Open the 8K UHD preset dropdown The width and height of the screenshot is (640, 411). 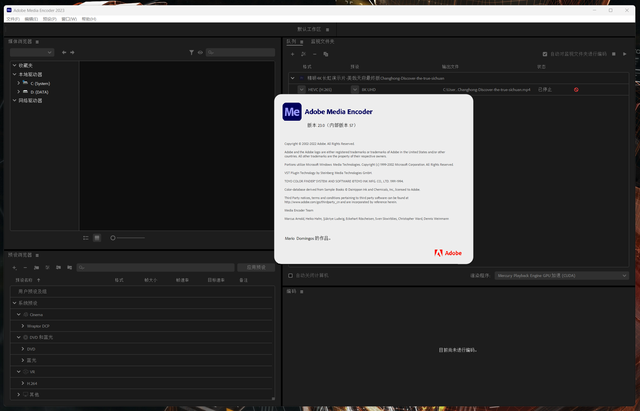355,89
